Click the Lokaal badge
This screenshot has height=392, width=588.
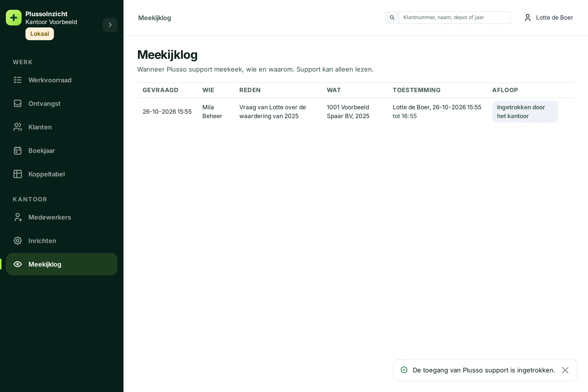[40, 34]
